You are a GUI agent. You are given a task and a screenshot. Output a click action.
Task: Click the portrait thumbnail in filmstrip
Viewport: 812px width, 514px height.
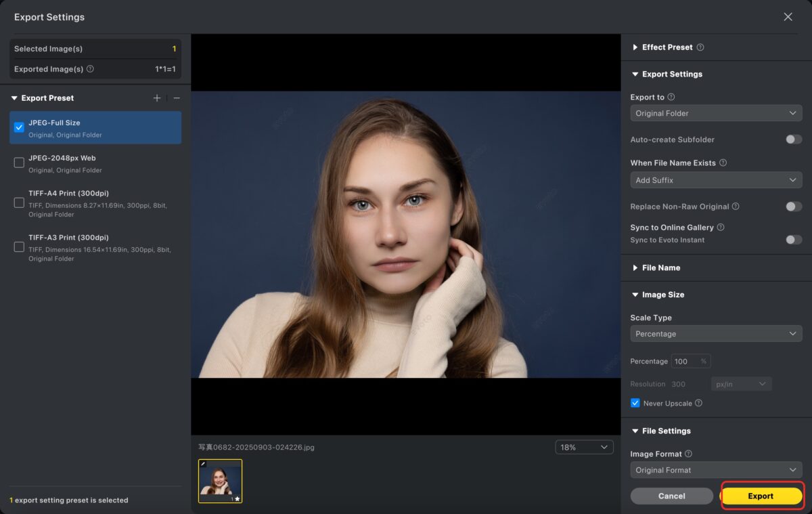(220, 481)
